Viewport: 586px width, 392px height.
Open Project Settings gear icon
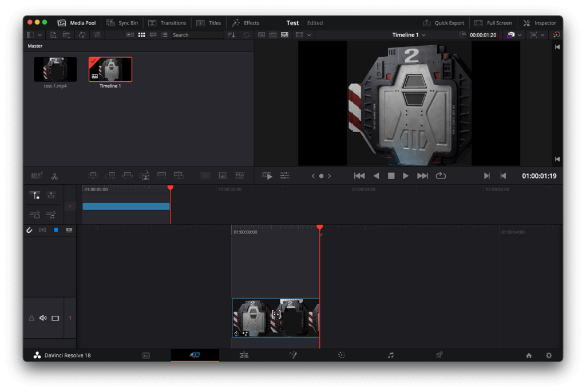(x=549, y=355)
